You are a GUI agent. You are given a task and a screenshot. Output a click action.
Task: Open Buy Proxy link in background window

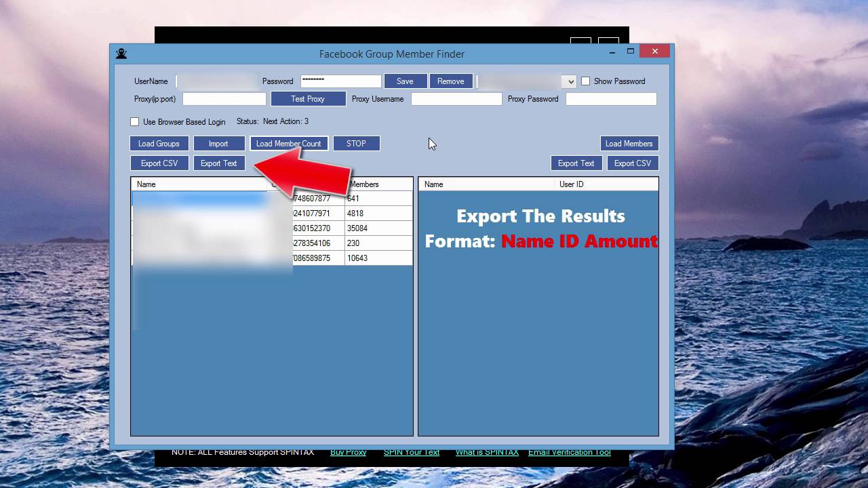pos(348,452)
